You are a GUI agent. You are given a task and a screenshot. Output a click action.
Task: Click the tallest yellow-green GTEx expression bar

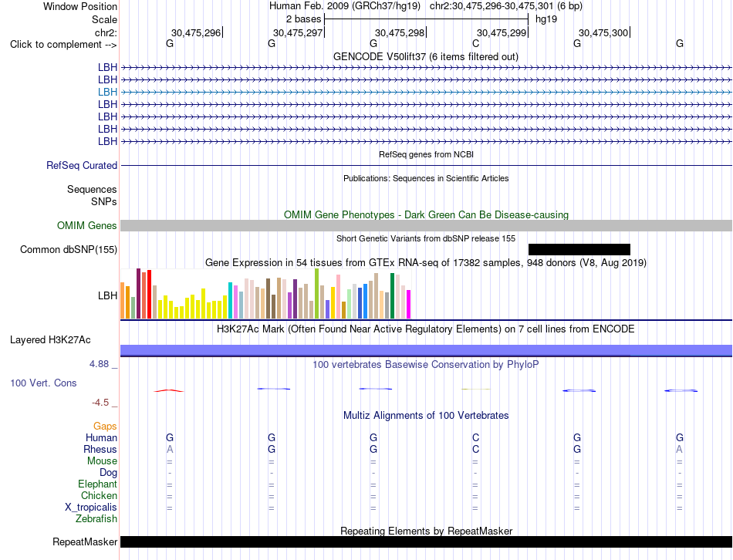tap(317, 294)
